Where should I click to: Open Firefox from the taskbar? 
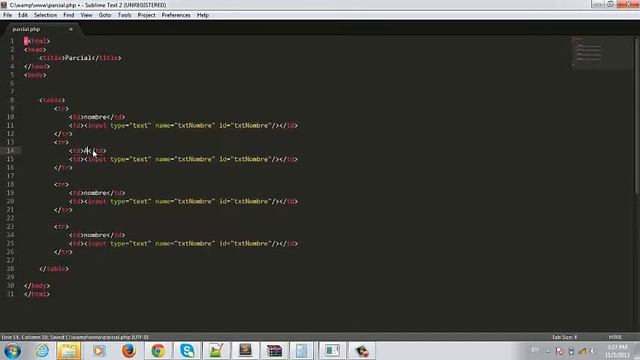(129, 351)
